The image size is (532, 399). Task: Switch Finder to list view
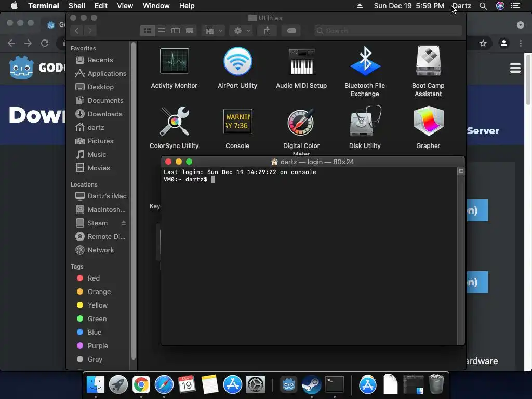coord(162,31)
